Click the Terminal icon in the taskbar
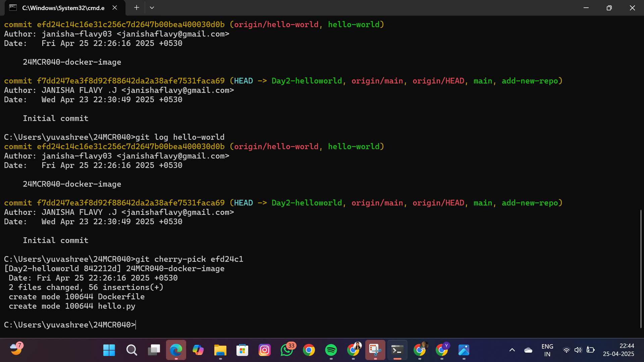 click(397, 350)
